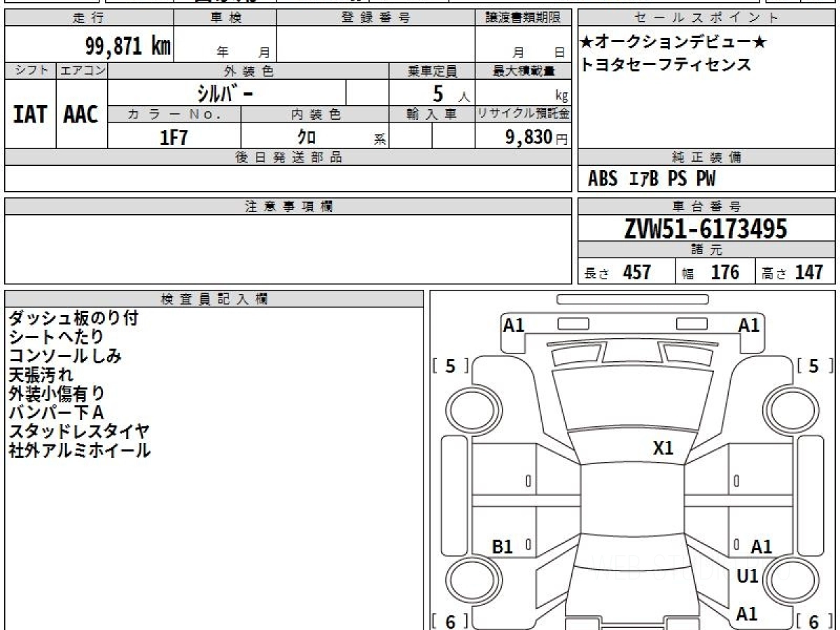Image resolution: width=840 pixels, height=630 pixels.
Task: Click the トヨタセーフティセンス sales point text
Action: (x=665, y=65)
